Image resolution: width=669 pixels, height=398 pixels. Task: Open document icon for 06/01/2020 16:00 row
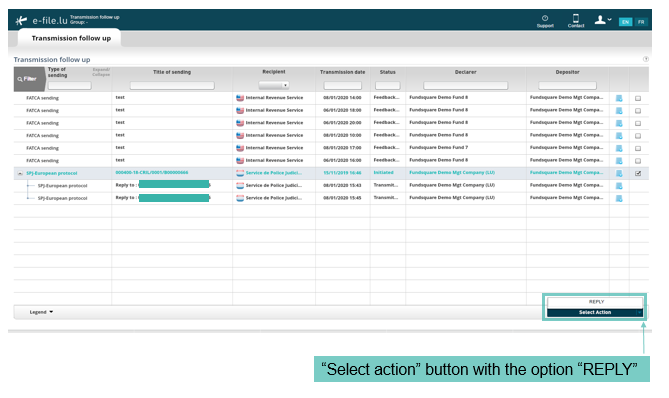point(619,161)
